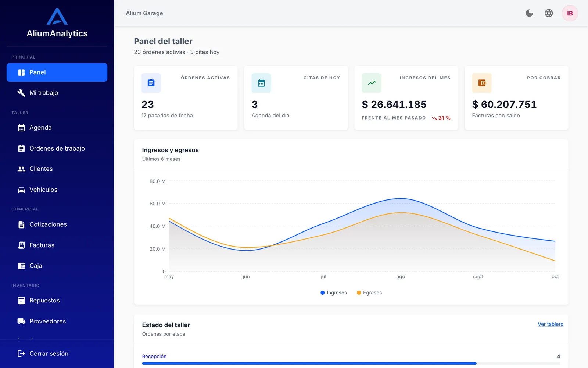Image resolution: width=588 pixels, height=368 pixels.
Task: Toggle Egresos series in chart legend
Action: point(369,293)
